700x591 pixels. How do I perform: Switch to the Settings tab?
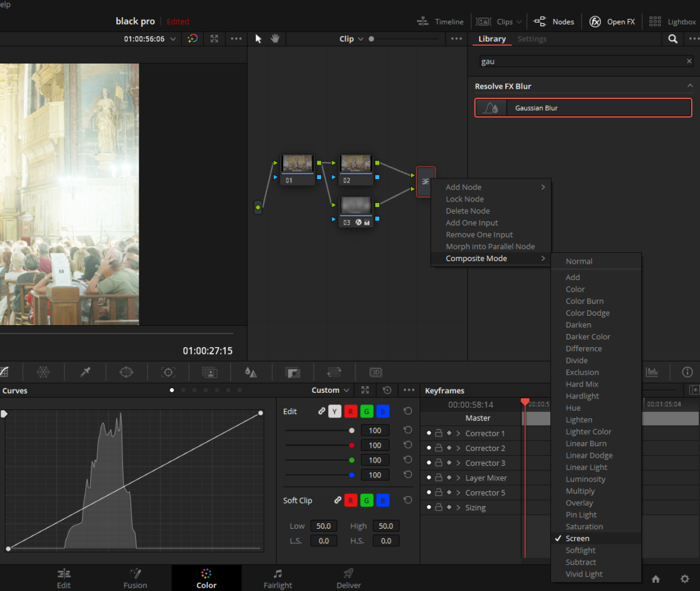[x=532, y=39]
